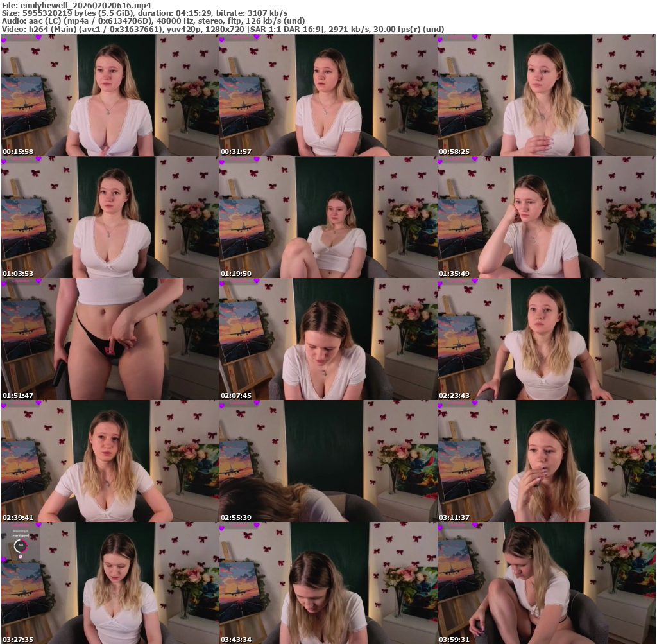Click the "Video: h264 (Main)" info line
Image resolution: width=657 pixels, height=644 pixels.
point(223,29)
